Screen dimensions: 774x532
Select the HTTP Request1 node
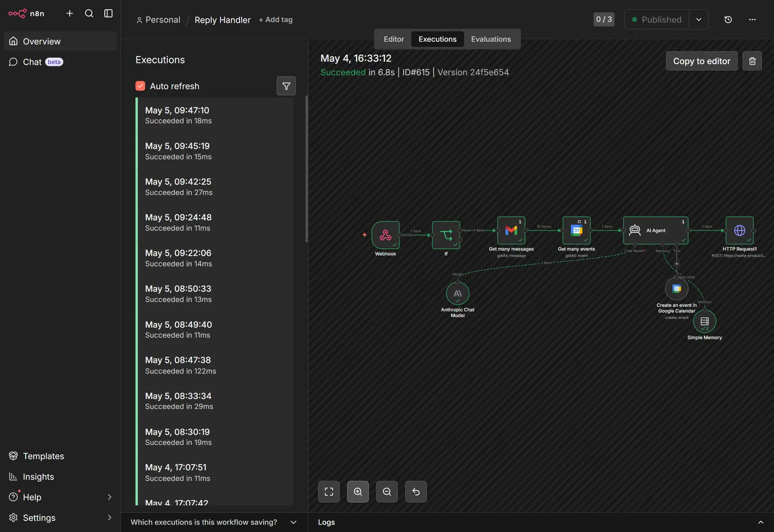coord(740,231)
